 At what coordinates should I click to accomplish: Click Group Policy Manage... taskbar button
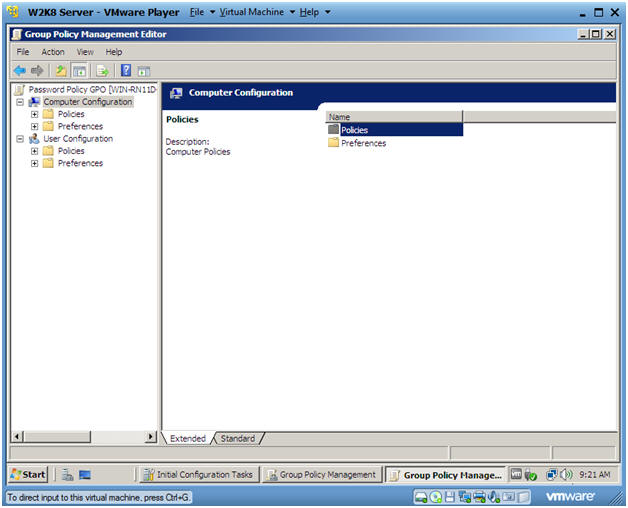[x=445, y=475]
